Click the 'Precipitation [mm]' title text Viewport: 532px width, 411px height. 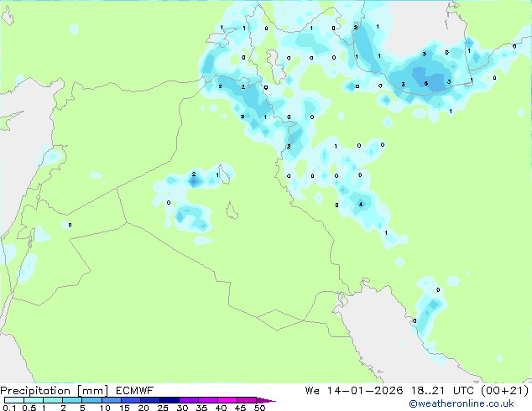click(54, 391)
